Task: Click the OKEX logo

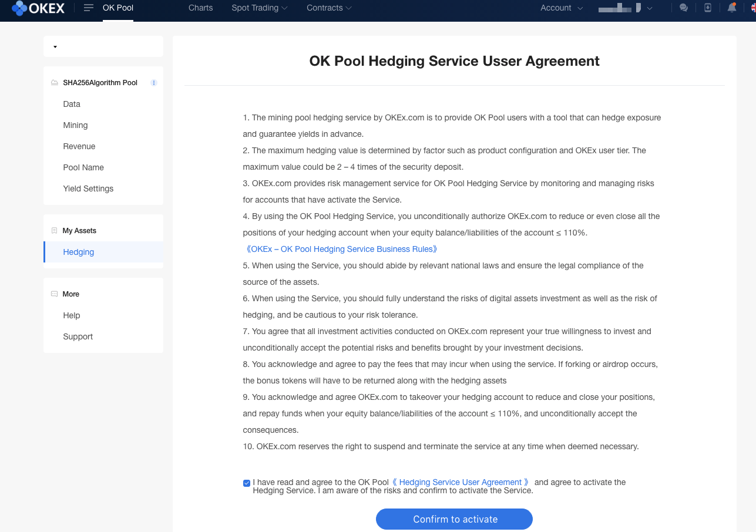Action: [x=38, y=8]
